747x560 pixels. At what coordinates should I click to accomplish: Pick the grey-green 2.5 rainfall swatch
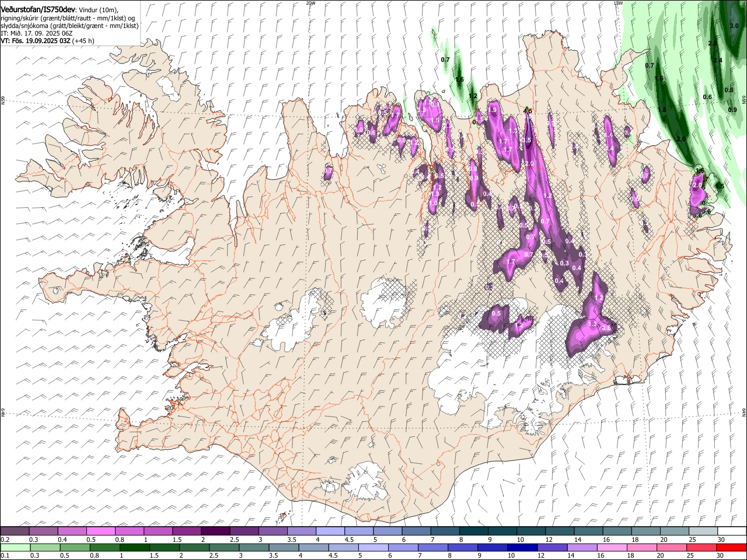pos(224,548)
